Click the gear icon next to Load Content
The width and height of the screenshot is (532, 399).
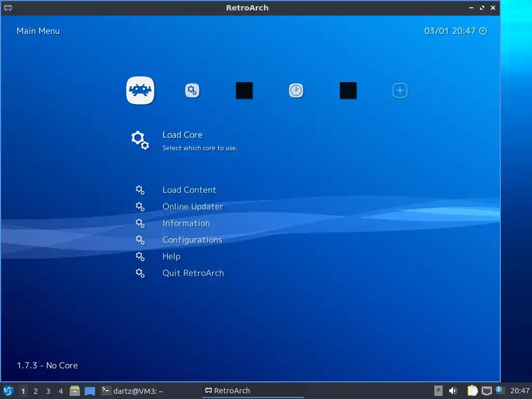[x=140, y=190]
